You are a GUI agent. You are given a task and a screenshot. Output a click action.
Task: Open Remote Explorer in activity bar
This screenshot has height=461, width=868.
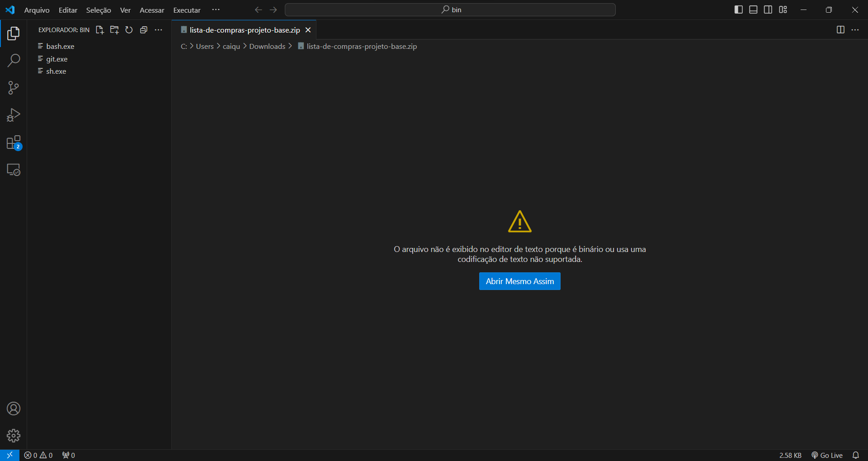tap(14, 170)
